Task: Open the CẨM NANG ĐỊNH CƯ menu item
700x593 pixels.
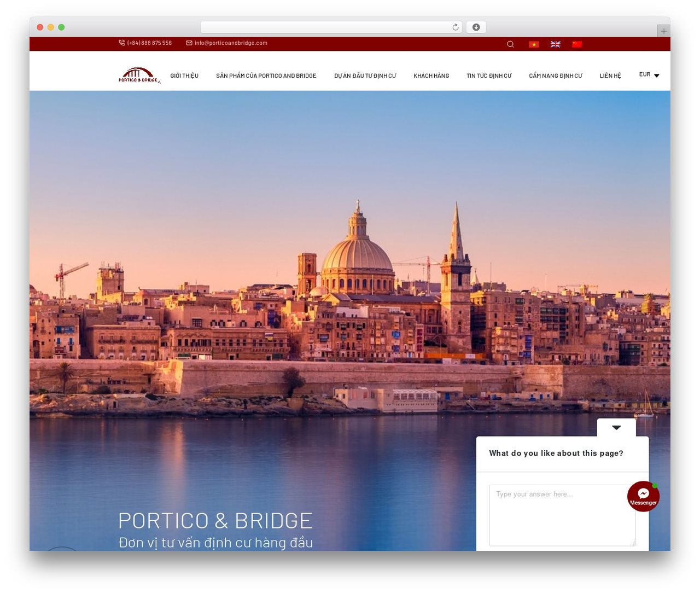Action: [556, 76]
